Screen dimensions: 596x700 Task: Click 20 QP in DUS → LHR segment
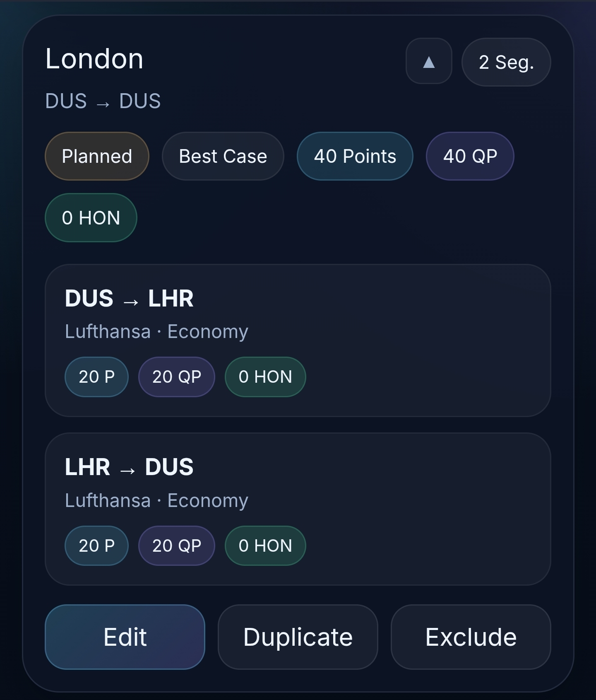(176, 377)
